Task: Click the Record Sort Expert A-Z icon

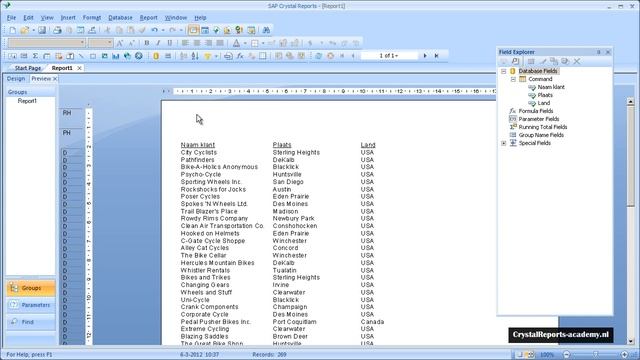Action: tap(195, 56)
